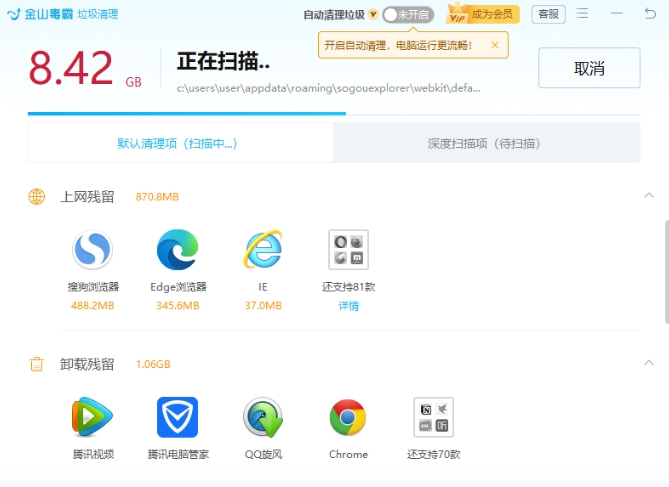Open the 还支持81款 browsers thumbnail
Image resolution: width=669 pixels, height=487 pixels.
(x=348, y=249)
